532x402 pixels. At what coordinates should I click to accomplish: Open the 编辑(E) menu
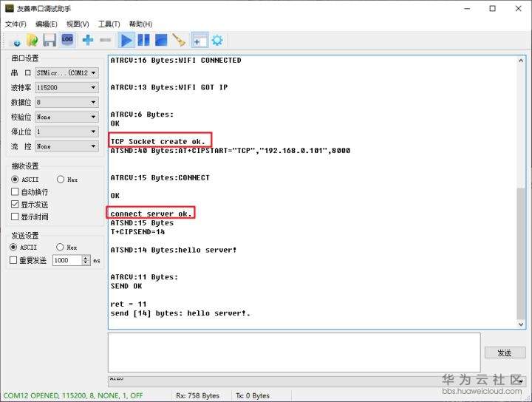[46, 24]
